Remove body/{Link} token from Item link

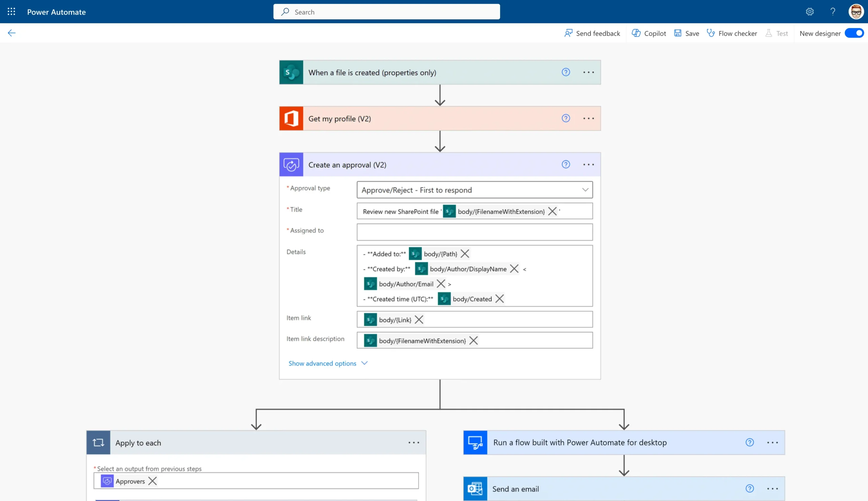click(419, 320)
